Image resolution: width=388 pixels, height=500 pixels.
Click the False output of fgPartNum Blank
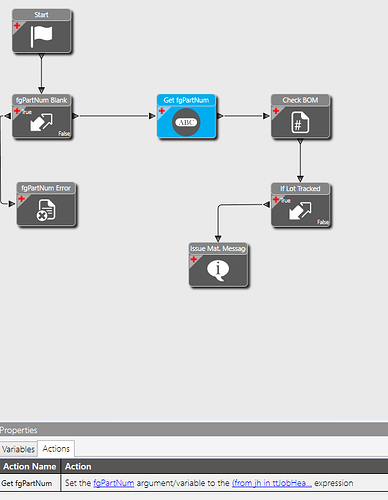click(x=64, y=134)
